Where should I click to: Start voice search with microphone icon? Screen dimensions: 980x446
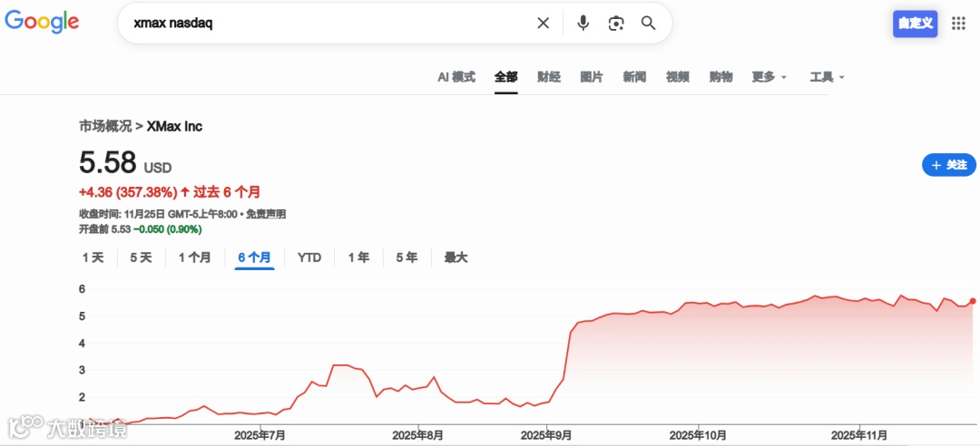[x=583, y=23]
